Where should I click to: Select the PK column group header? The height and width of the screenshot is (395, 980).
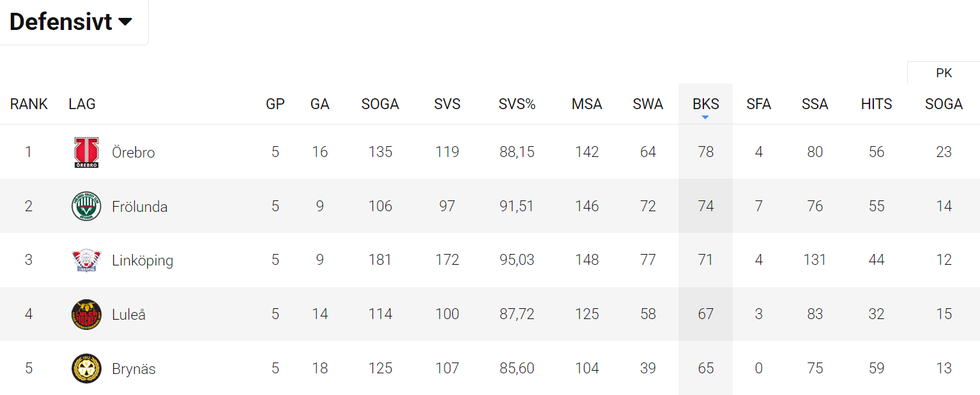[x=944, y=73]
